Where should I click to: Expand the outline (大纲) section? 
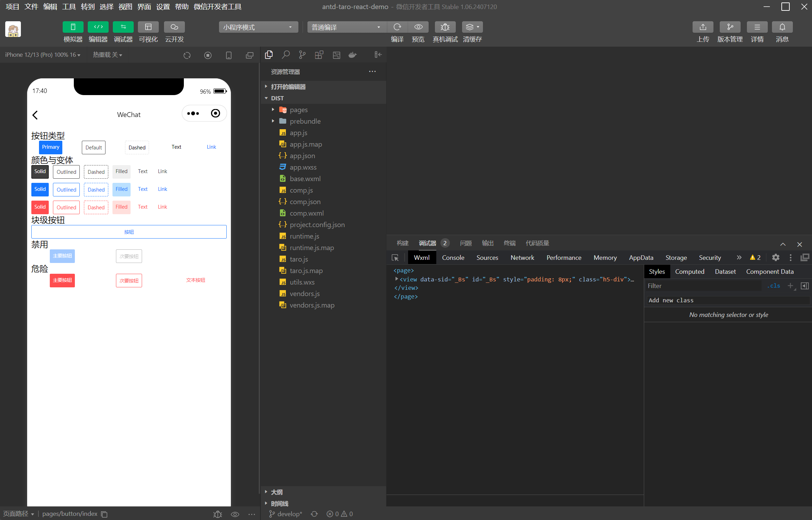tap(323, 492)
